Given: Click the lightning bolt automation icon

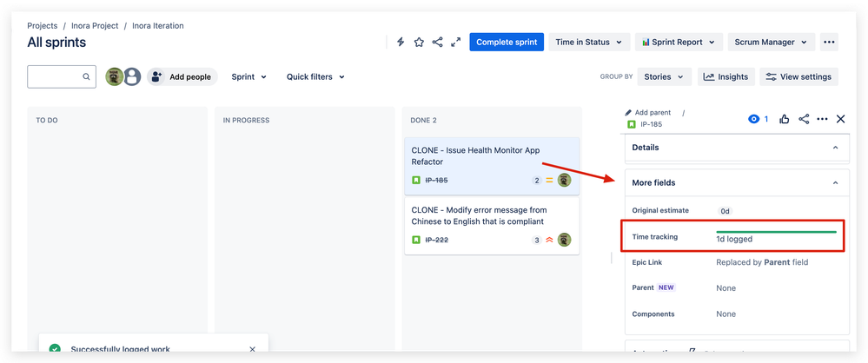Looking at the screenshot, I should click(401, 42).
